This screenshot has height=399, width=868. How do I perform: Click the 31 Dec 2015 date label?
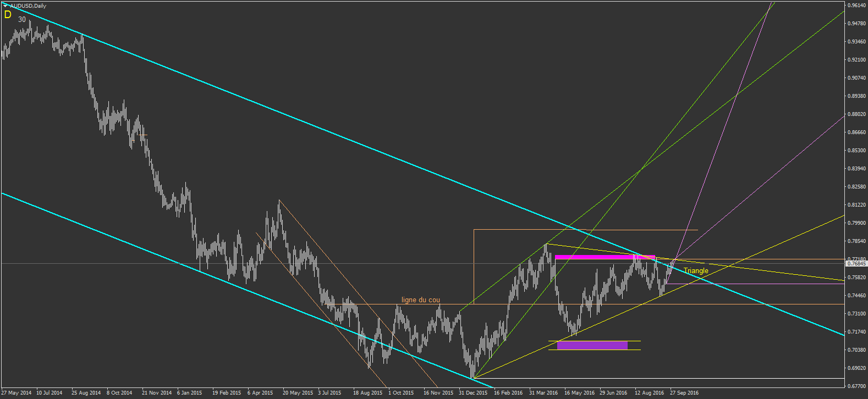tap(473, 393)
